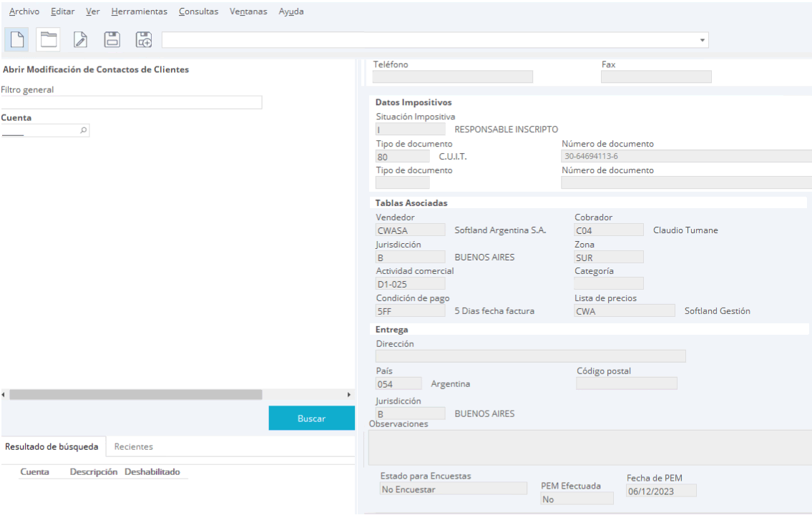812x515 pixels.
Task: Click the Filtro general input field
Action: pyautogui.click(x=132, y=103)
